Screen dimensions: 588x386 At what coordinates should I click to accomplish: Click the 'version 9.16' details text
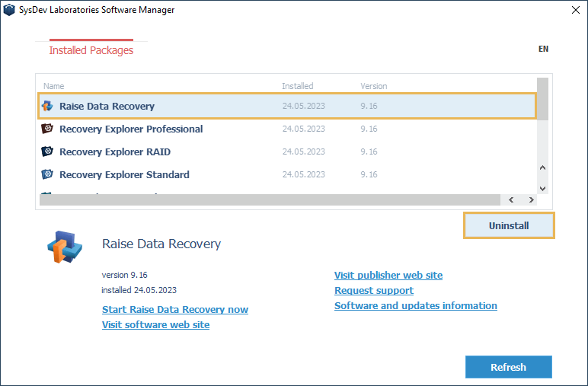(124, 275)
